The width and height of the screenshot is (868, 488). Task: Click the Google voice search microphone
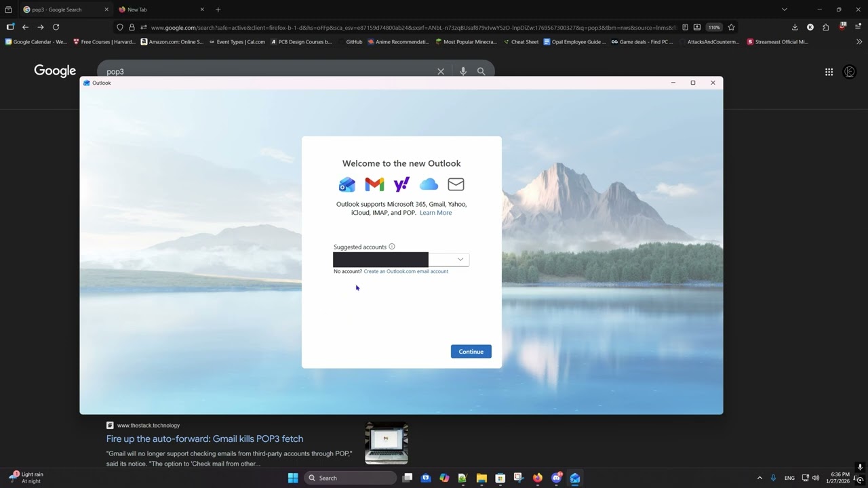[463, 71]
